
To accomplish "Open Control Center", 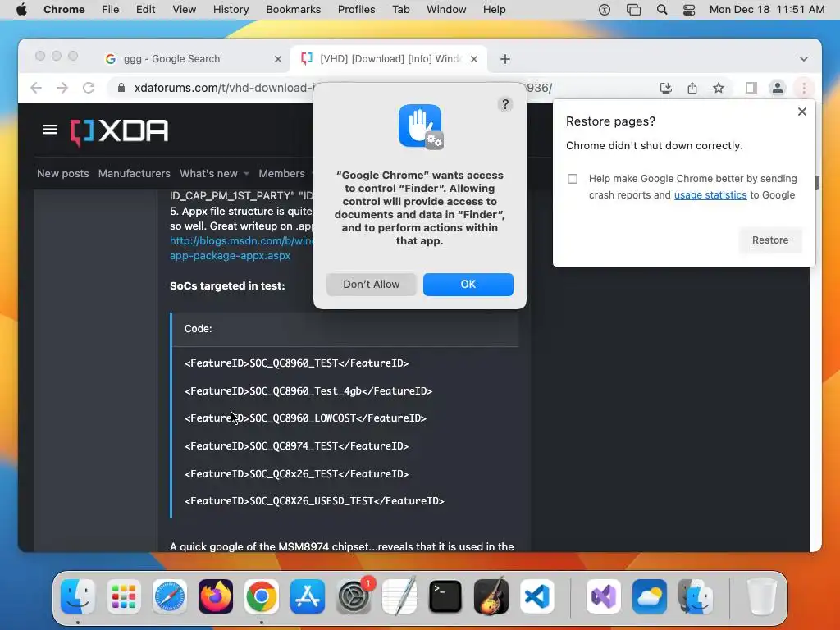I will pos(689,10).
